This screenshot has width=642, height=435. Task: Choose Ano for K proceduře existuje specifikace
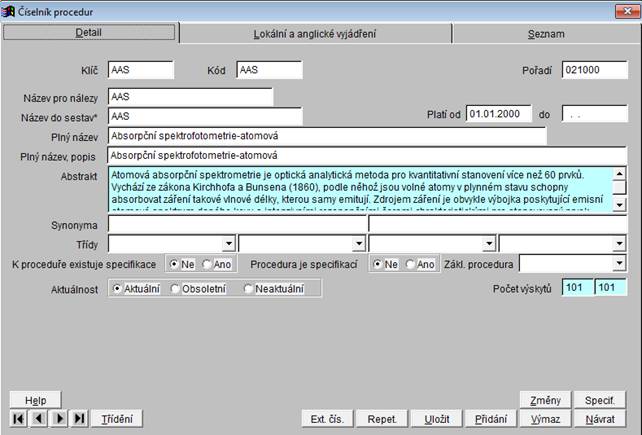[208, 264]
